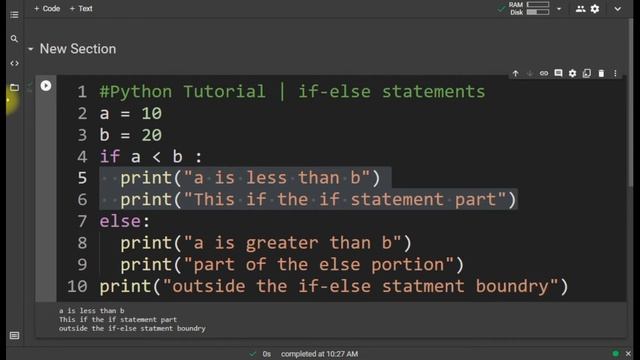
Task: Click the green connection status dot
Action: (x=616, y=353)
